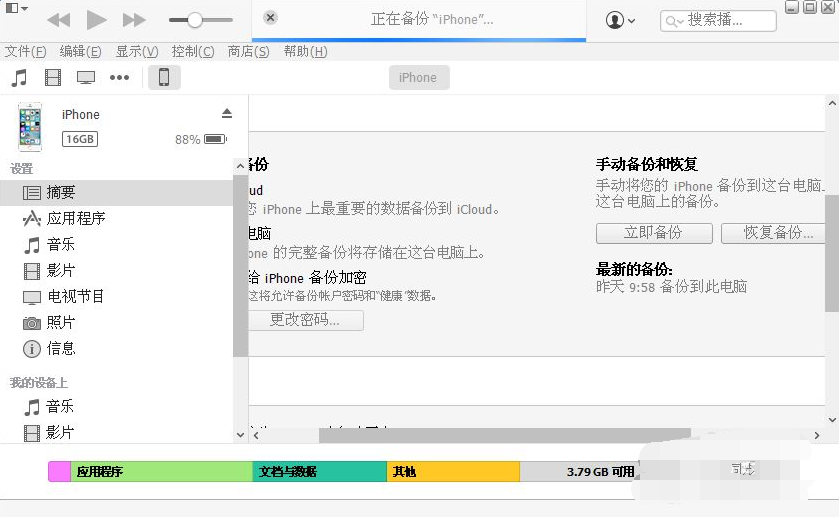The width and height of the screenshot is (839, 517).
Task: Click the 16GB capacity label
Action: [x=80, y=139]
